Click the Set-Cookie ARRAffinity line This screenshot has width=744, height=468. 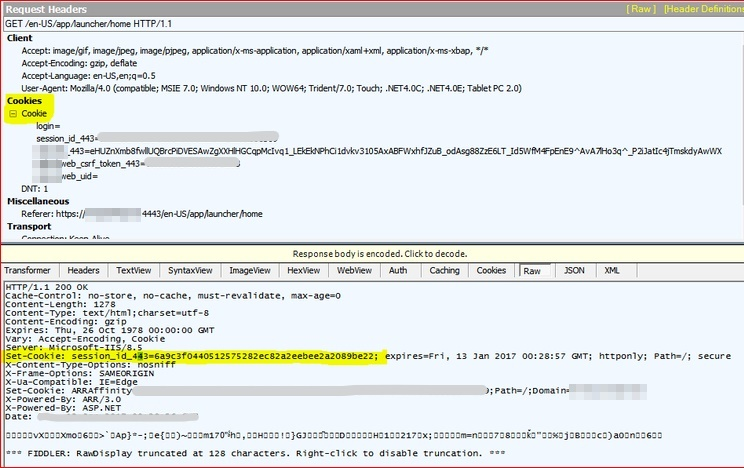click(326, 391)
